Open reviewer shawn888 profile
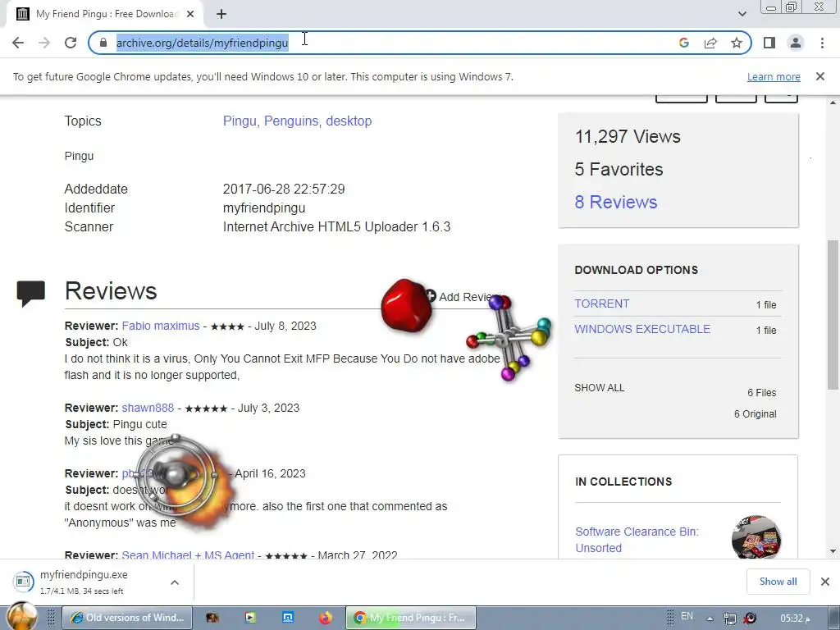The image size is (840, 630). (148, 408)
